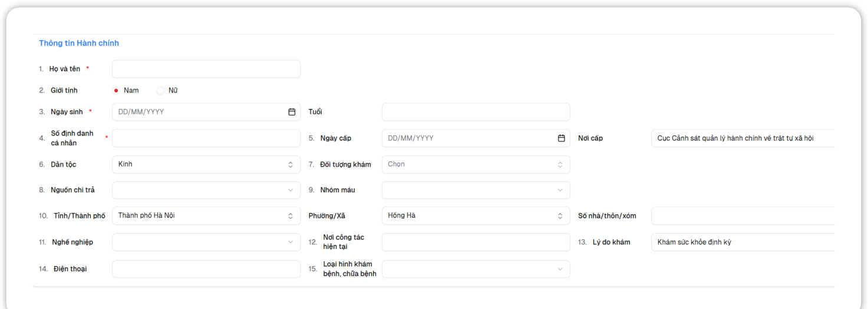868x309 pixels.
Task: Click the Điện thoại input field
Action: (206, 269)
